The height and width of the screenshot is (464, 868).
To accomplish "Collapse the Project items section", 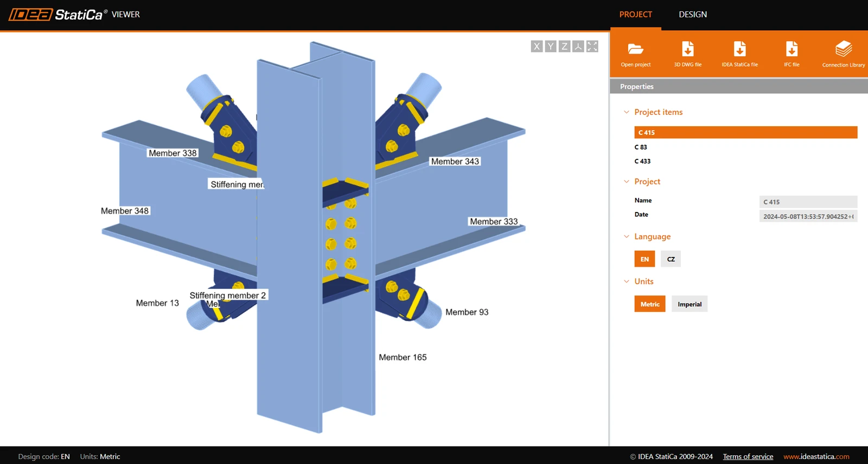I will click(627, 112).
